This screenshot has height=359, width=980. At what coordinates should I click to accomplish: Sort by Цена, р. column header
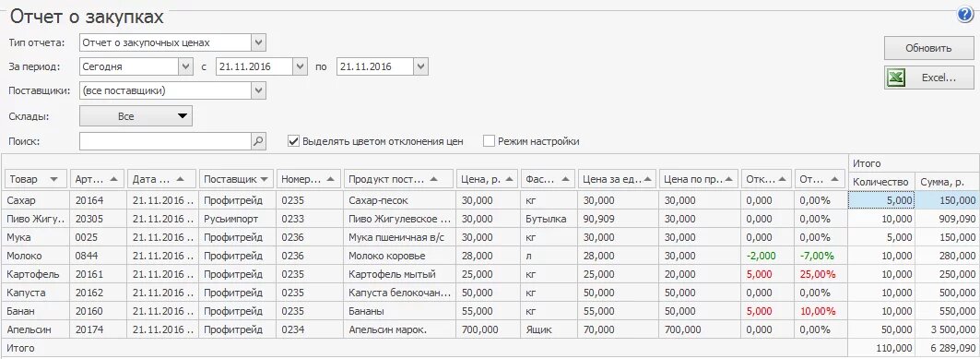[488, 179]
